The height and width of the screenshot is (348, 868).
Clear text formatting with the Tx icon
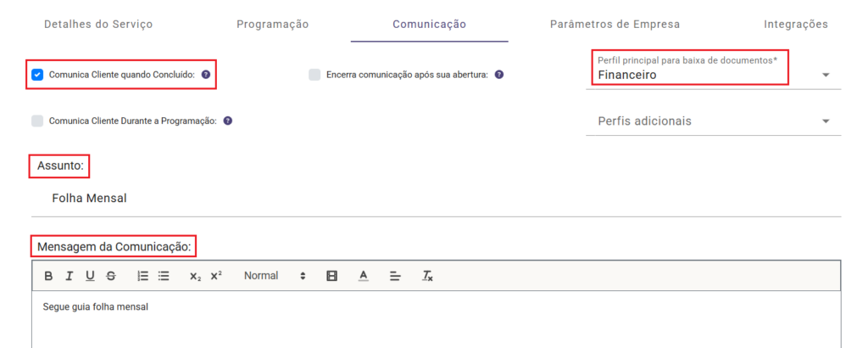[428, 276]
